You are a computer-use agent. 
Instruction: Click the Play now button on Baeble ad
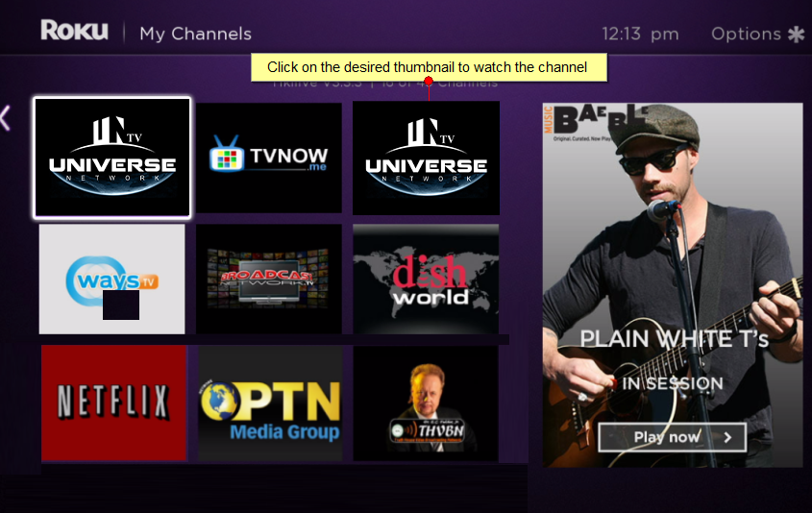pos(672,437)
